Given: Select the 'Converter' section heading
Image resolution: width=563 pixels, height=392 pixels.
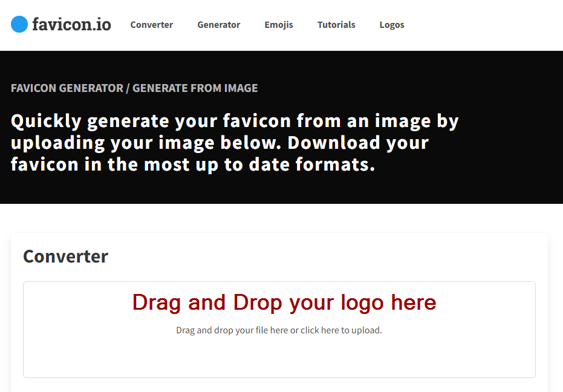Looking at the screenshot, I should (66, 256).
